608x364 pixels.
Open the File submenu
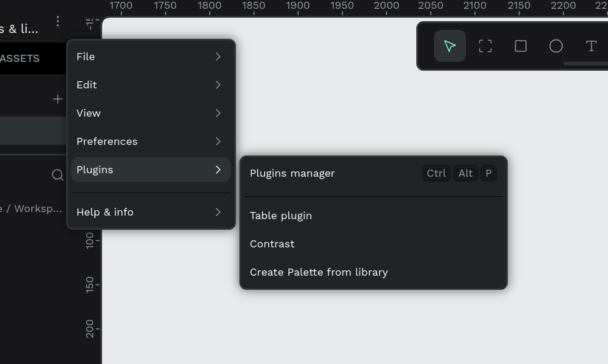click(x=150, y=57)
